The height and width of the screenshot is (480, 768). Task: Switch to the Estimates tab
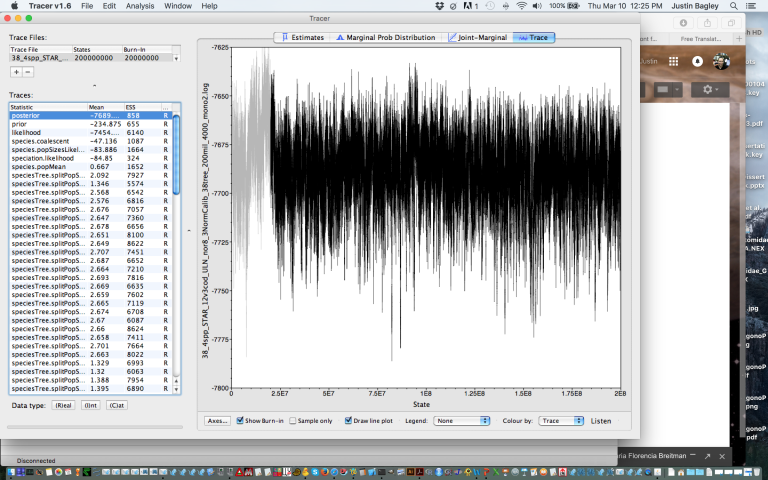(302, 37)
